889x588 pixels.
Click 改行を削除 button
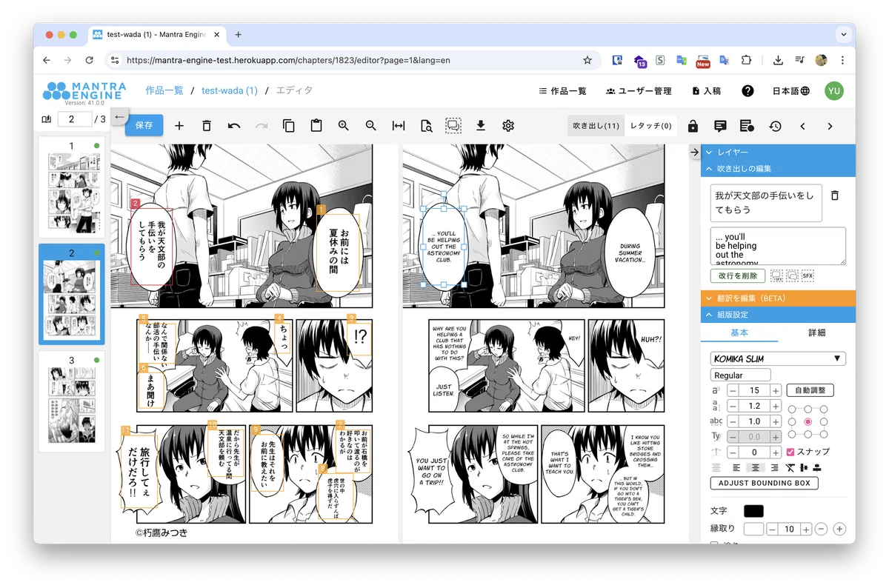coord(738,275)
